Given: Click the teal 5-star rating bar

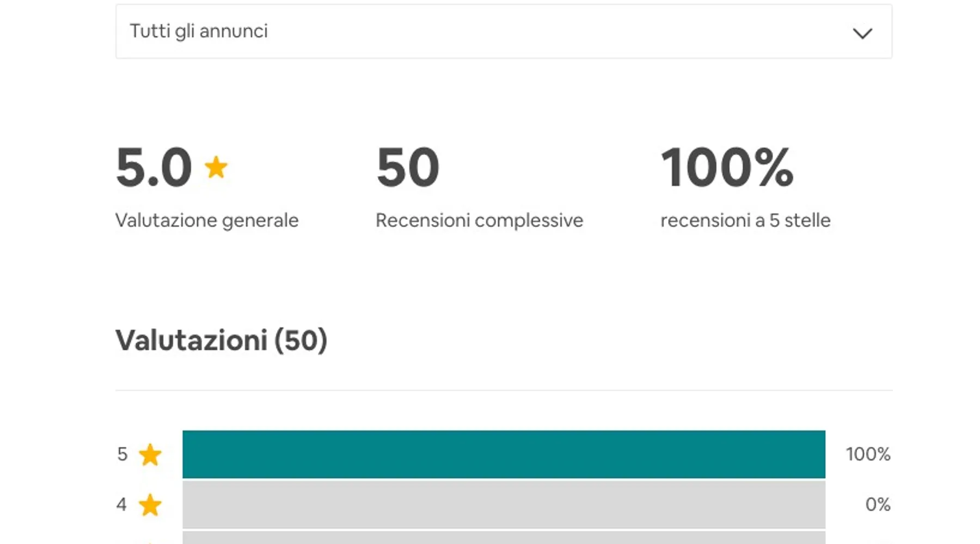Looking at the screenshot, I should pyautogui.click(x=504, y=454).
